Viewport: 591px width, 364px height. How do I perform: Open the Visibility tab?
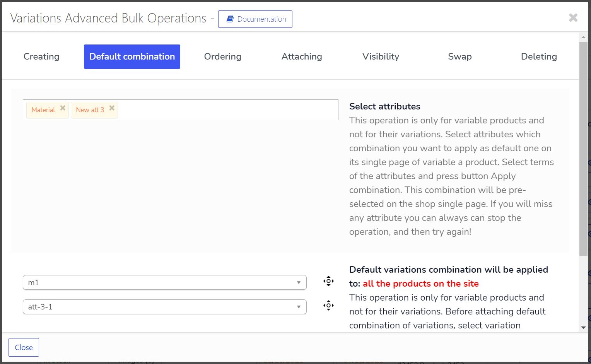(381, 56)
